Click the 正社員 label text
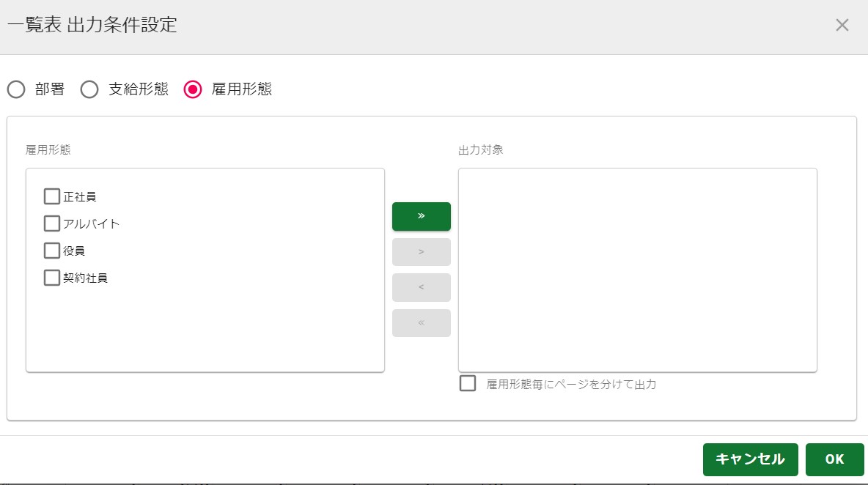 pyautogui.click(x=80, y=197)
